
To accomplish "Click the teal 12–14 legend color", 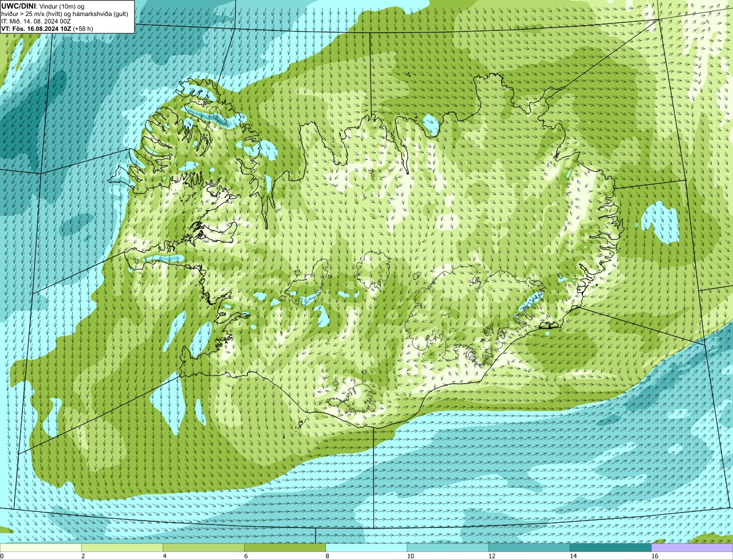I will (x=529, y=548).
